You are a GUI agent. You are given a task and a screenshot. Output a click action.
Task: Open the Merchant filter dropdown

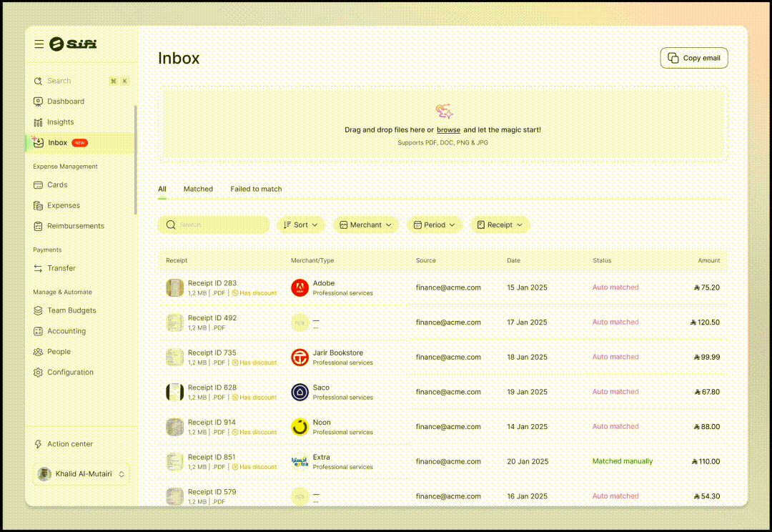point(366,225)
